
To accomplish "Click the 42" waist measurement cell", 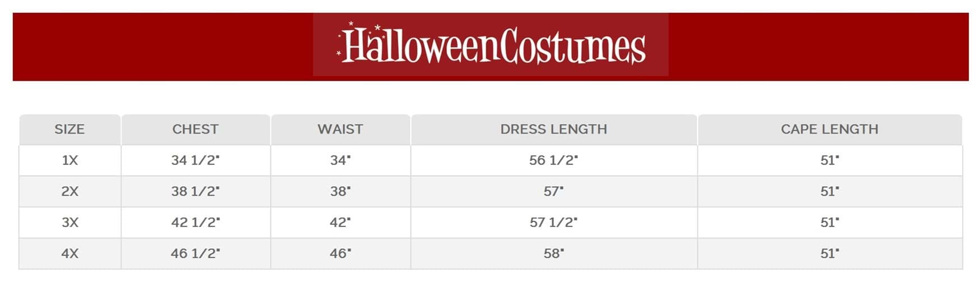I will point(340,223).
